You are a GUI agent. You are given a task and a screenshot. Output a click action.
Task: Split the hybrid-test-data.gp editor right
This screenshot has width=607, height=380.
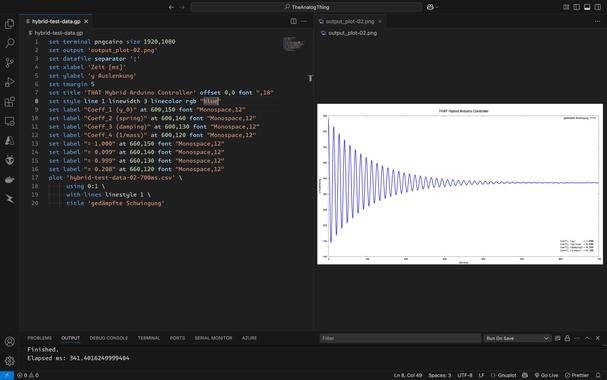point(293,21)
